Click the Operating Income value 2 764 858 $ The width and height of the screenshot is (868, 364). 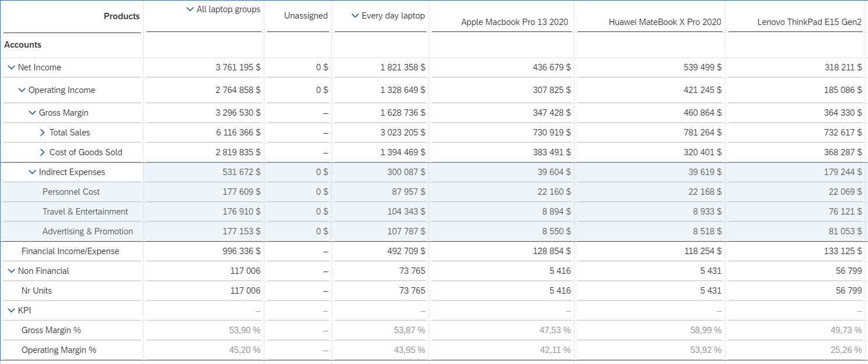[x=238, y=90]
